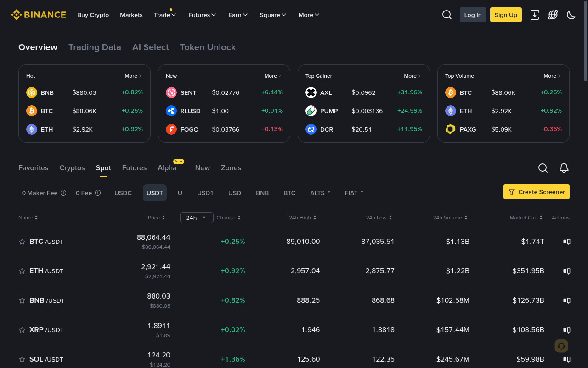Screen dimensions: 588x368
Task: Select the Cryptos tab
Action: tap(72, 168)
